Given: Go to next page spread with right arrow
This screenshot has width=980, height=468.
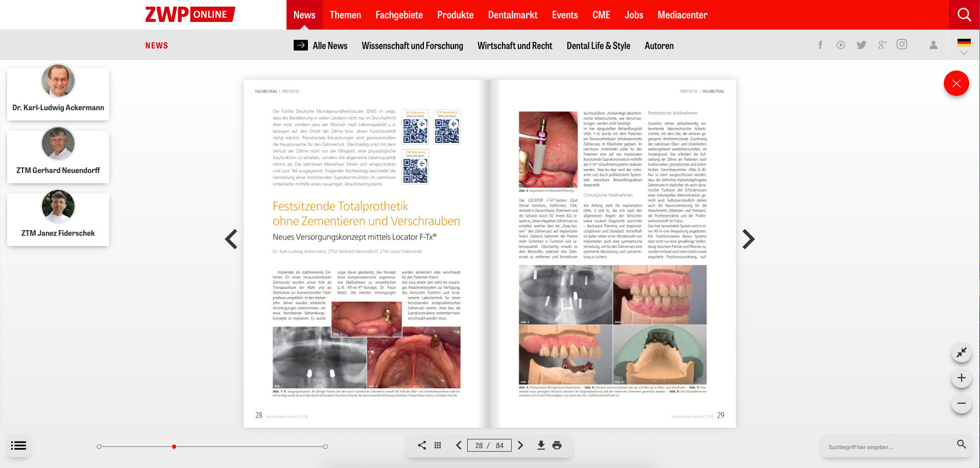Looking at the screenshot, I should 748,239.
